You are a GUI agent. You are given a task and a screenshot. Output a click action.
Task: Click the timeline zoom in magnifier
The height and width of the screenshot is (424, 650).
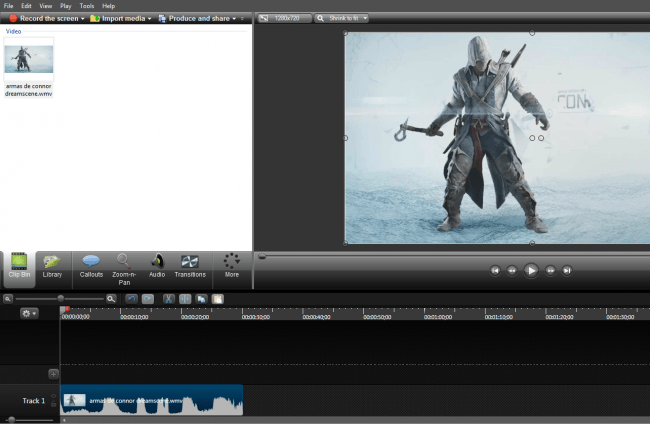point(111,298)
